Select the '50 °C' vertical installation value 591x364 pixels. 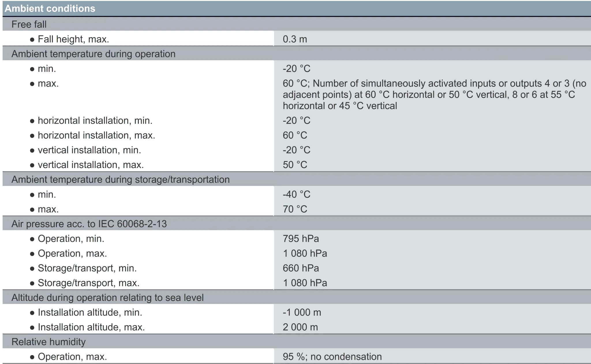click(295, 165)
